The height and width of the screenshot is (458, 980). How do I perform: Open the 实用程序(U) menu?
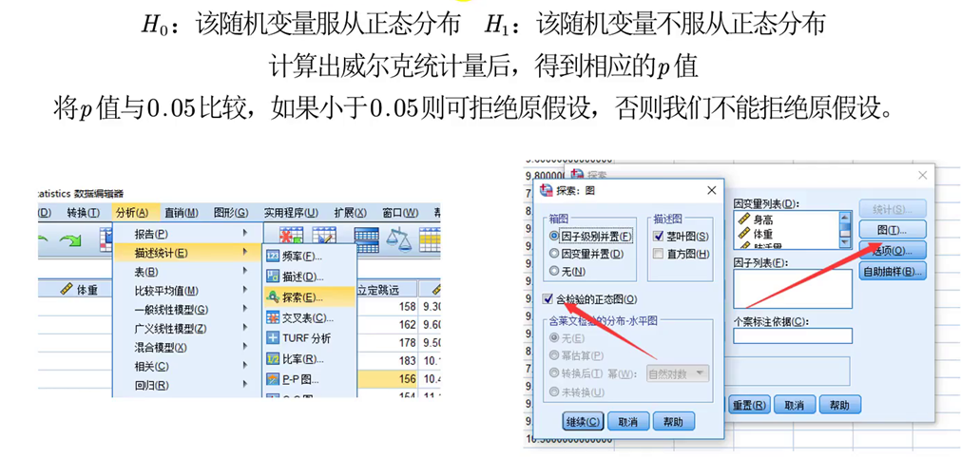(x=291, y=213)
